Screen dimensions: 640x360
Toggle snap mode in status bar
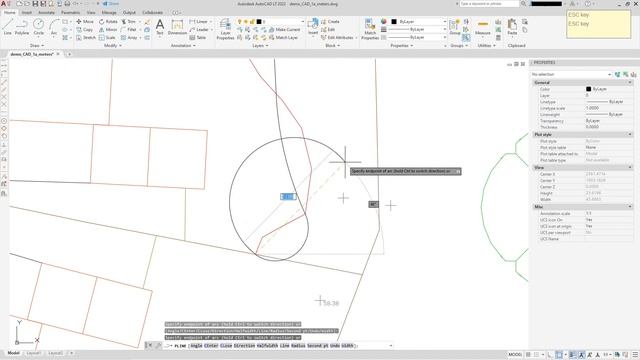click(x=537, y=354)
